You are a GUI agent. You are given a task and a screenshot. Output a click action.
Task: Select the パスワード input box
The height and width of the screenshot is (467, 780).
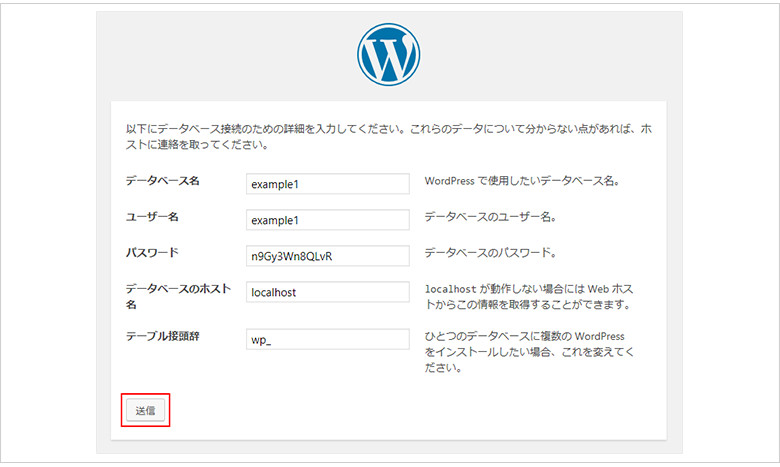327,255
